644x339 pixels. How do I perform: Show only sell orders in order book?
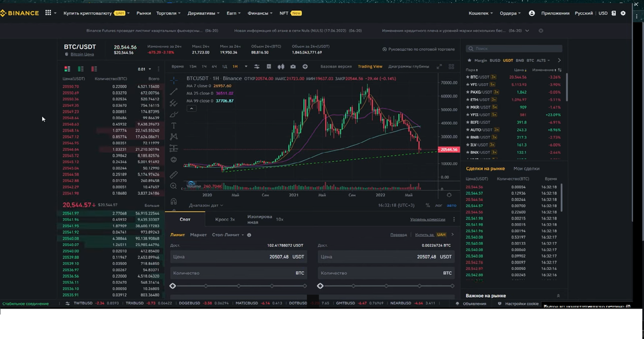(94, 69)
